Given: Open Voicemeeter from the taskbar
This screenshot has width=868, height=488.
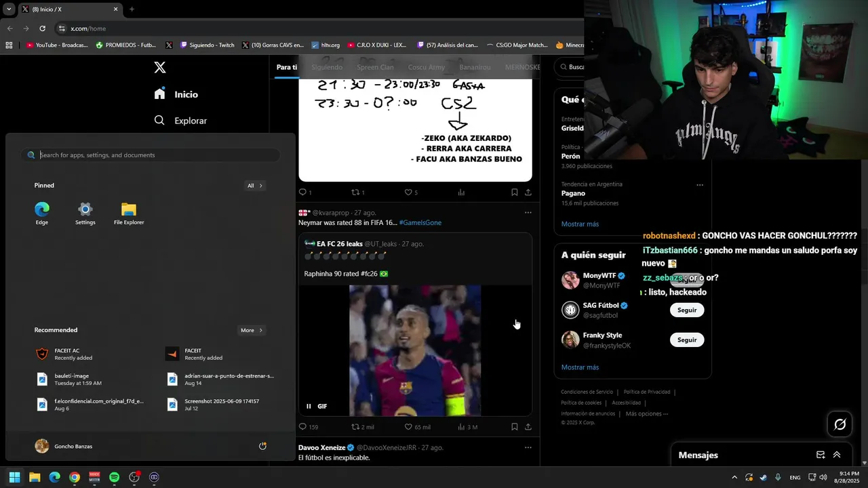Looking at the screenshot, I should [94, 477].
